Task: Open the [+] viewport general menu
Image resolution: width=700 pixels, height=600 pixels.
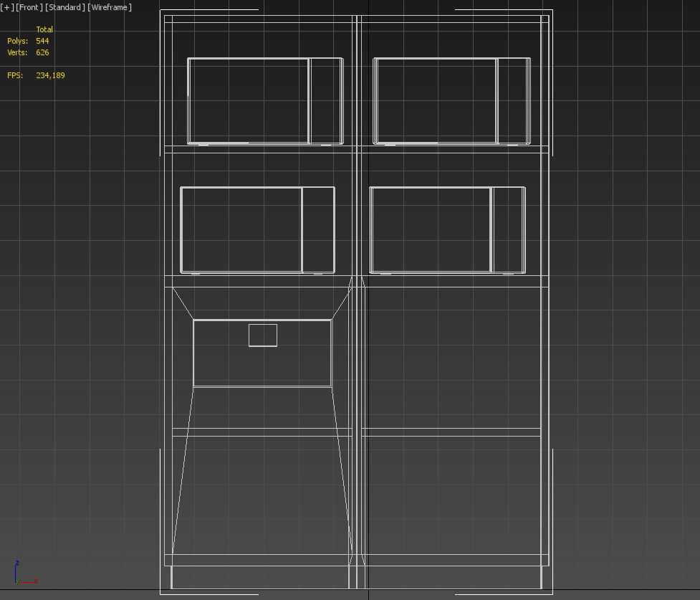Action: [x=7, y=8]
